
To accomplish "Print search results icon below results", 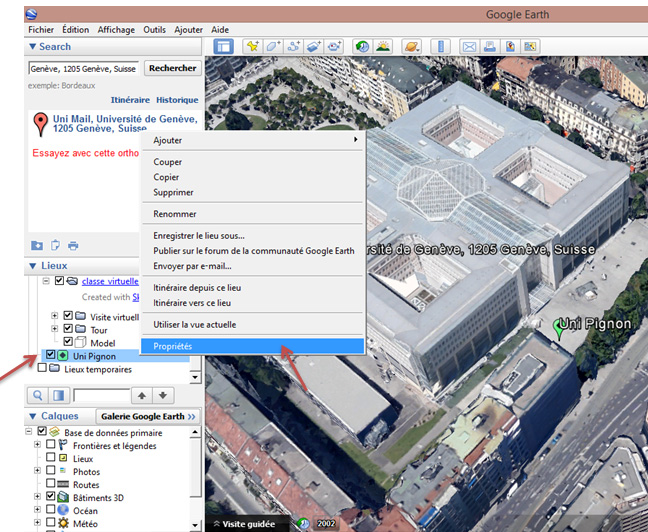I will tap(73, 246).
